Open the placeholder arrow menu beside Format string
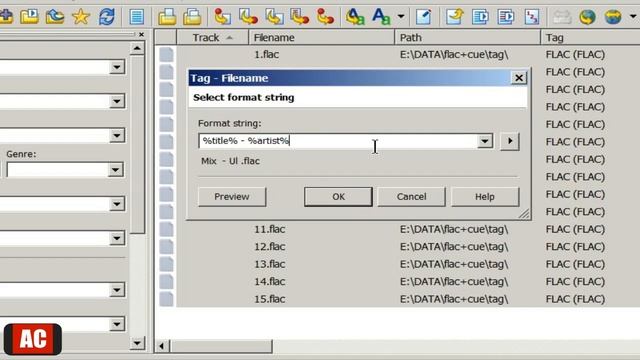This screenshot has height=360, width=640. pos(510,141)
